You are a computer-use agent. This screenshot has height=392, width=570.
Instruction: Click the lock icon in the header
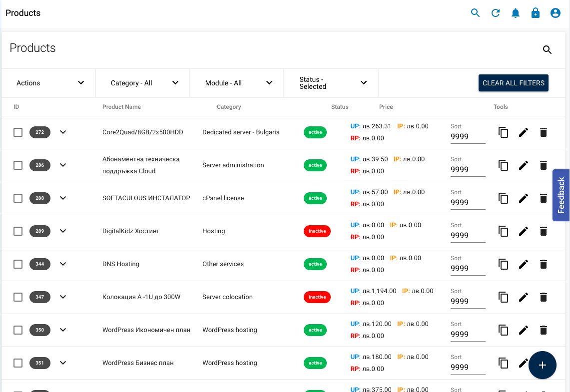[x=535, y=13]
